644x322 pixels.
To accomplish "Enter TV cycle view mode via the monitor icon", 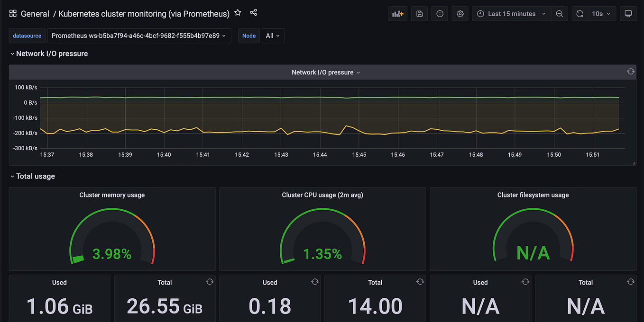I will point(628,13).
